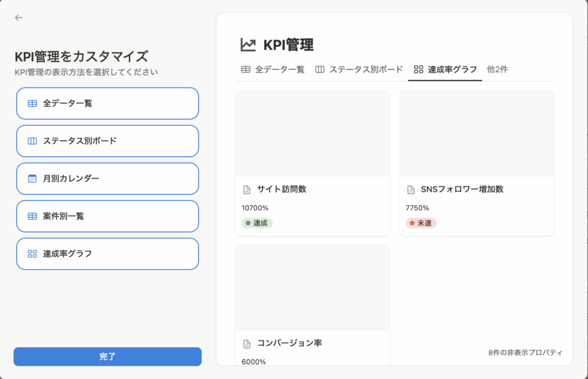Click the back arrow icon
The height and width of the screenshot is (379, 588).
[19, 18]
